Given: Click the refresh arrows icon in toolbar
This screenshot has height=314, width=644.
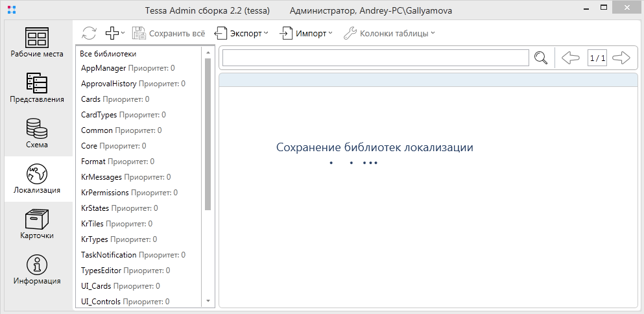Looking at the screenshot, I should coord(89,33).
